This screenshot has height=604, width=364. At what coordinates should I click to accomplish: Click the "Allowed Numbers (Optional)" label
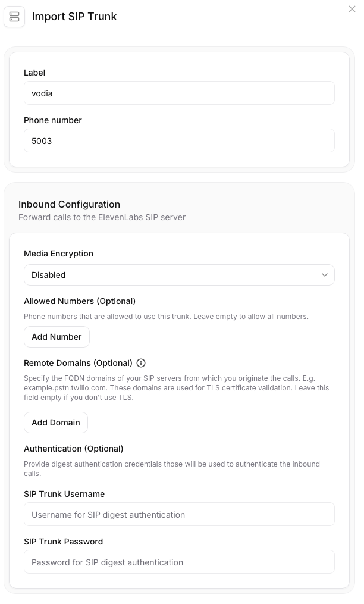point(80,301)
